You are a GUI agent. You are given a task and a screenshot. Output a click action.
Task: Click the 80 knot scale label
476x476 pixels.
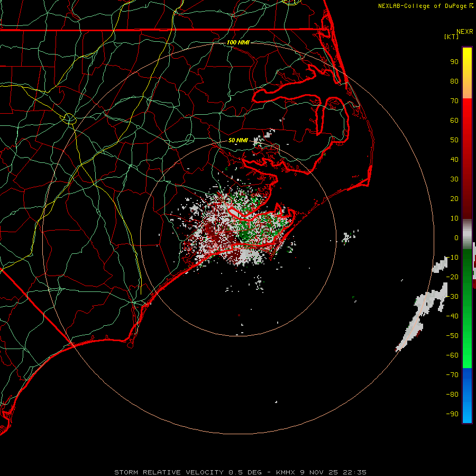454,81
